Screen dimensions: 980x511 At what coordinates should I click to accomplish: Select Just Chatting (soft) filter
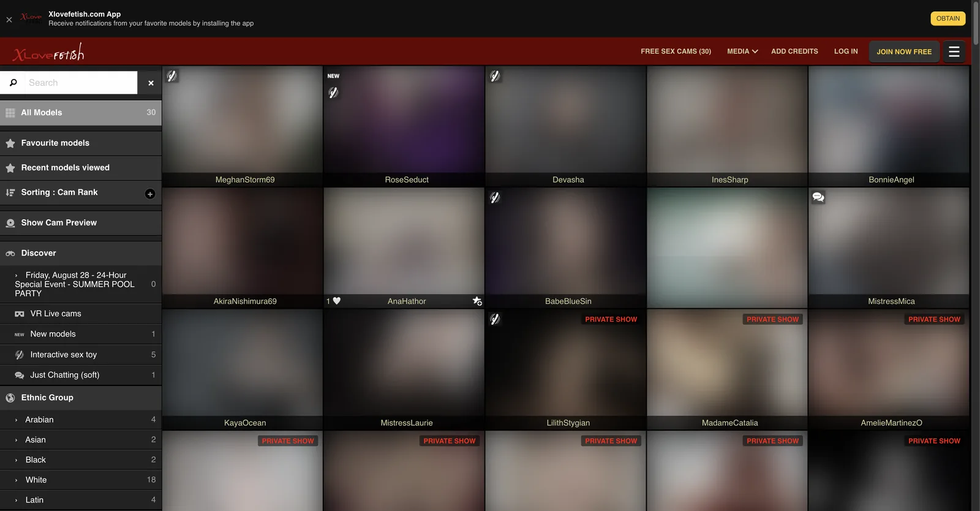click(81, 375)
